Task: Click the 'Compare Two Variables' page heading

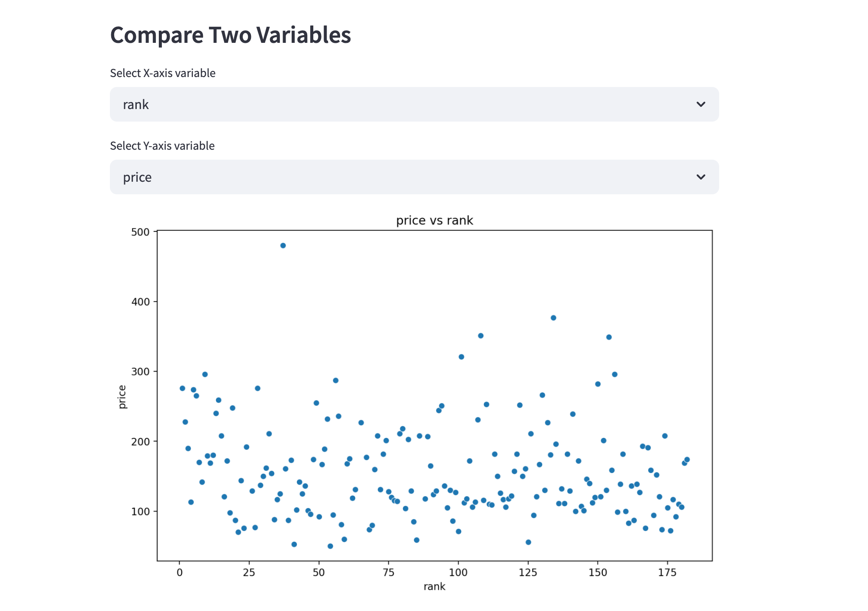Action: coord(230,35)
